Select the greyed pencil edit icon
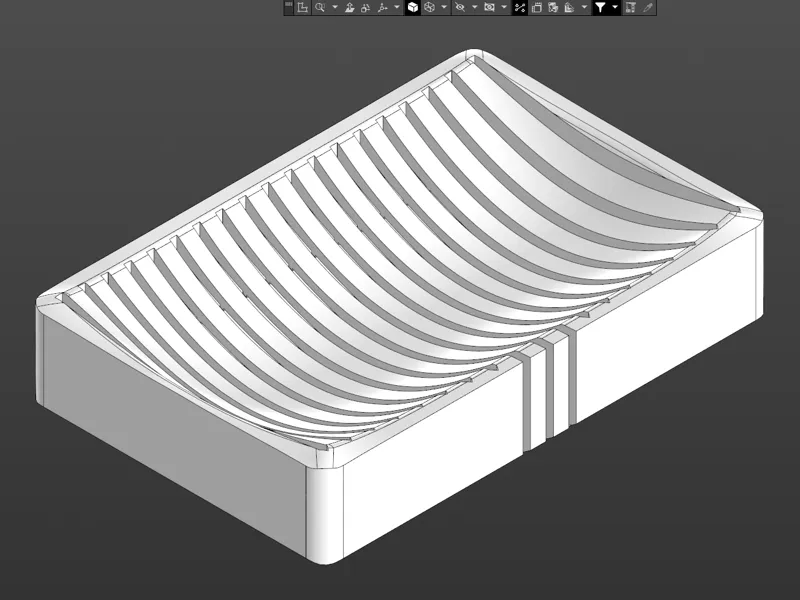The height and width of the screenshot is (600, 800). 647,7
